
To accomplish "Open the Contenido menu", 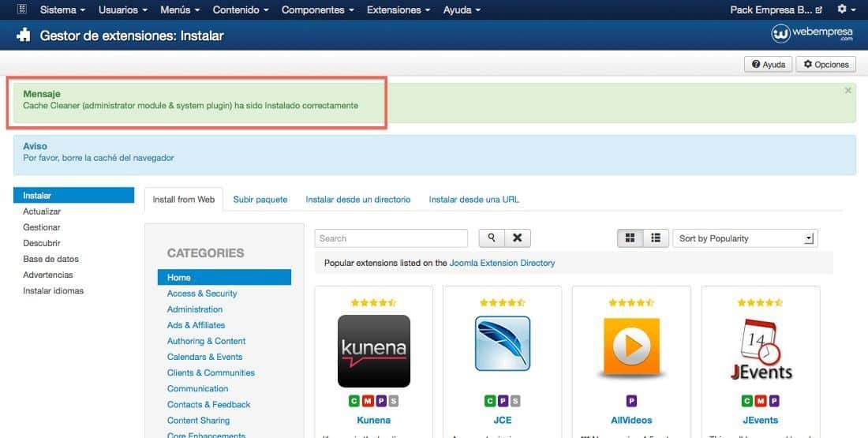I will (240, 10).
